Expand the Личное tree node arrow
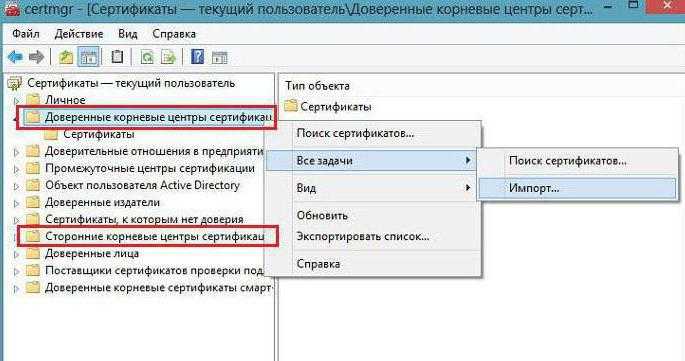Viewport: 685px width, 361px height. 17,101
